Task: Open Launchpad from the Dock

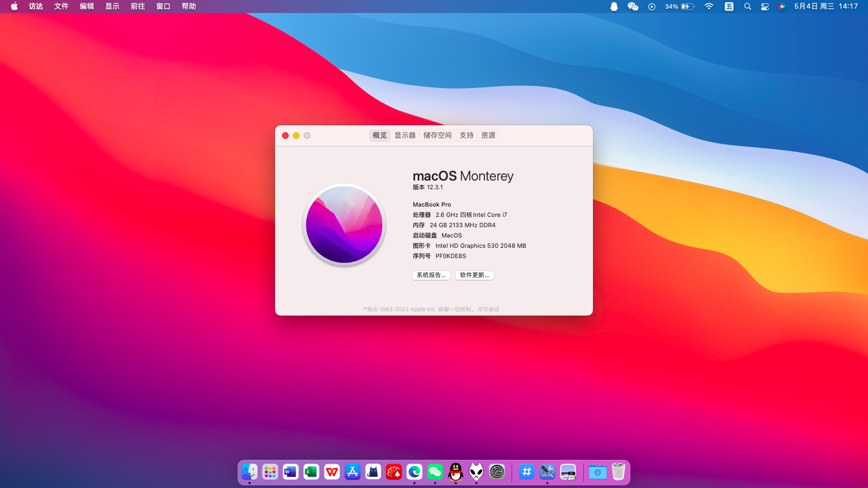Action: [x=270, y=472]
